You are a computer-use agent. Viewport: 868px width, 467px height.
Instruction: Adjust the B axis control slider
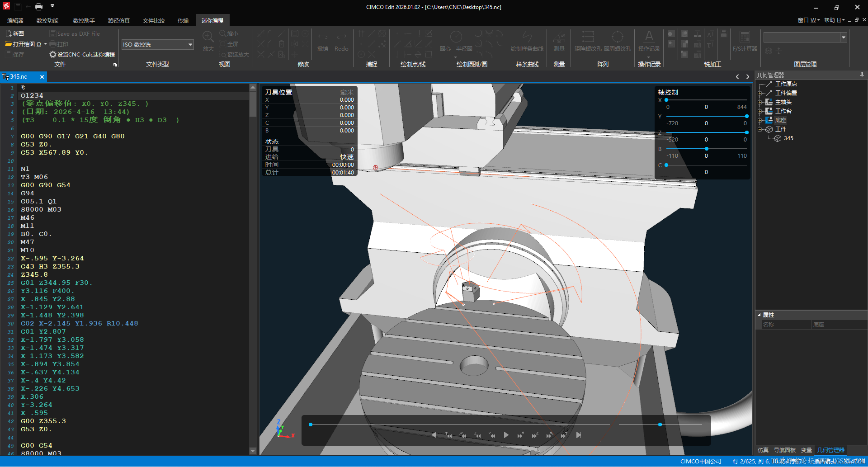coord(707,149)
